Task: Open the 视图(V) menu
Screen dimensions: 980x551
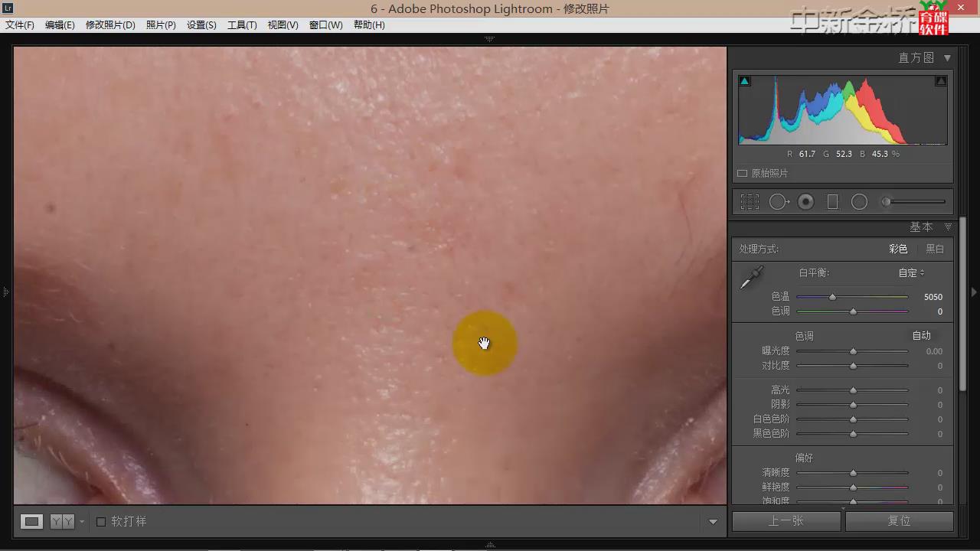Action: pyautogui.click(x=283, y=24)
